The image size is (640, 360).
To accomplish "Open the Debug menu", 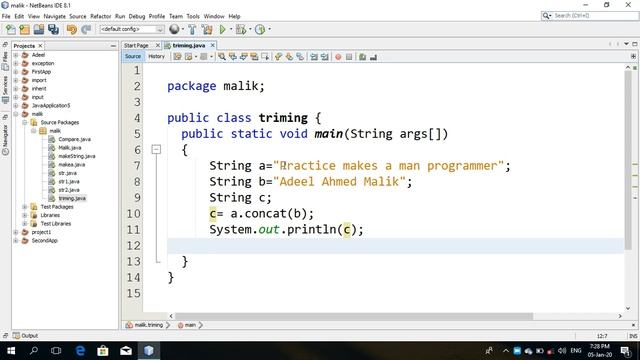I will tap(137, 16).
